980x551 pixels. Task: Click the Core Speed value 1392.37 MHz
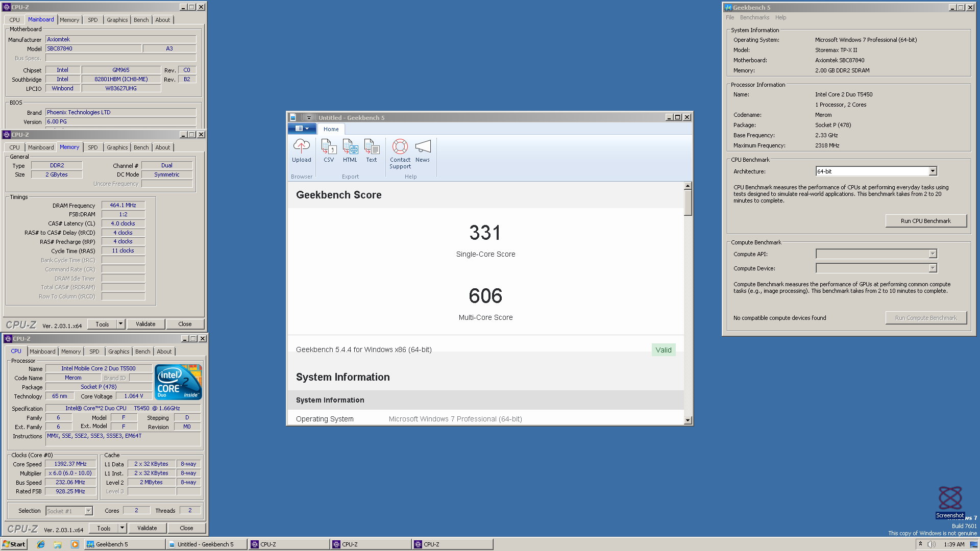(70, 464)
